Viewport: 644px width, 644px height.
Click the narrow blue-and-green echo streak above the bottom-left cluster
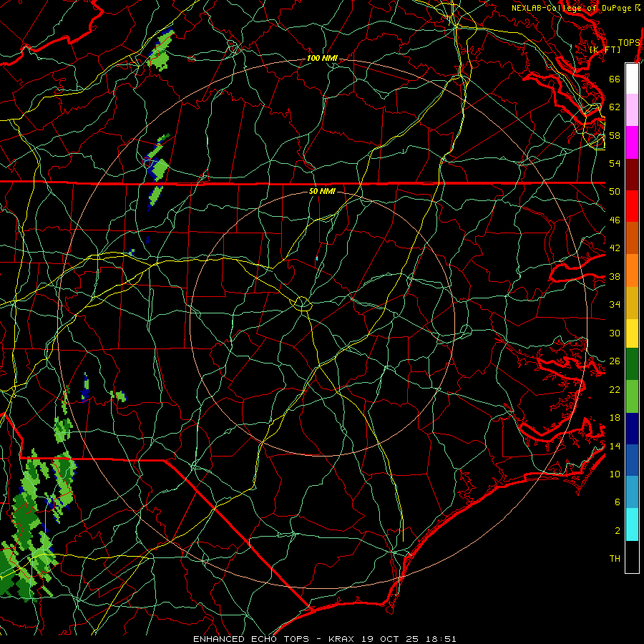pos(85,386)
